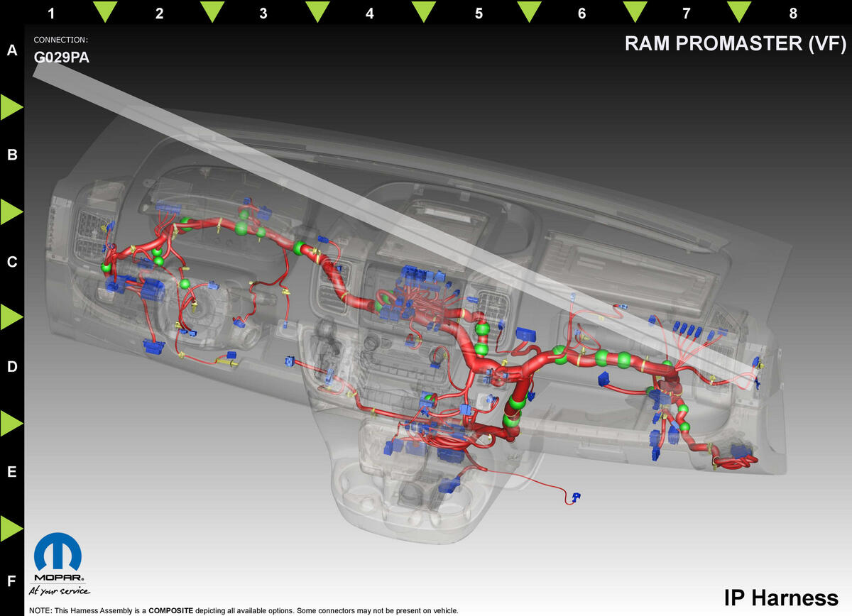
Task: Select grid column label 4
Action: 369,13
